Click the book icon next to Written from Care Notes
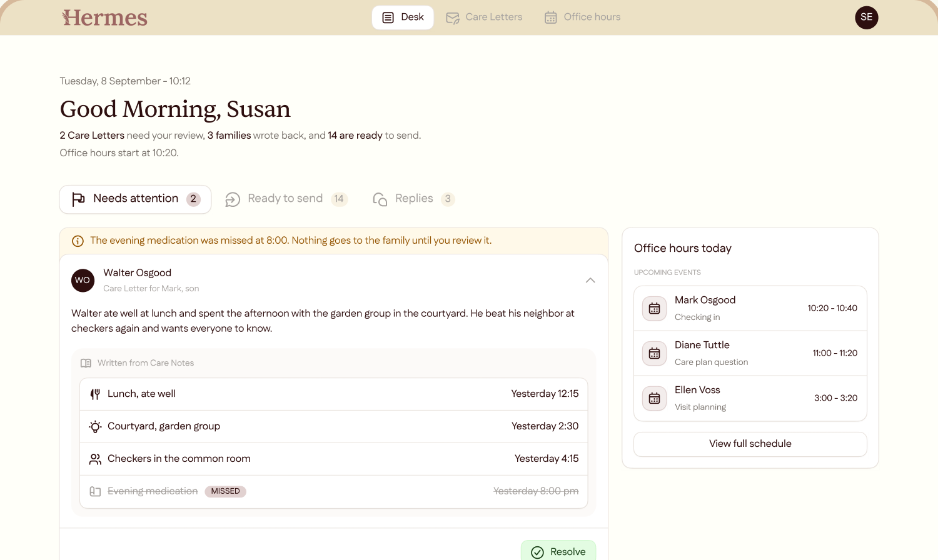The height and width of the screenshot is (560, 938). (x=86, y=363)
